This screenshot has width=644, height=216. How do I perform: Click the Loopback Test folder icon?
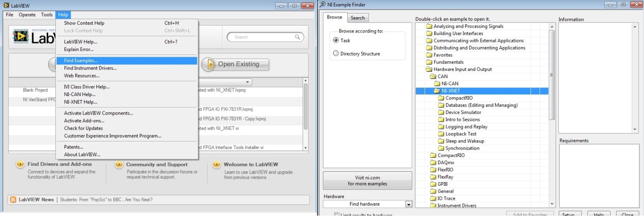click(441, 134)
